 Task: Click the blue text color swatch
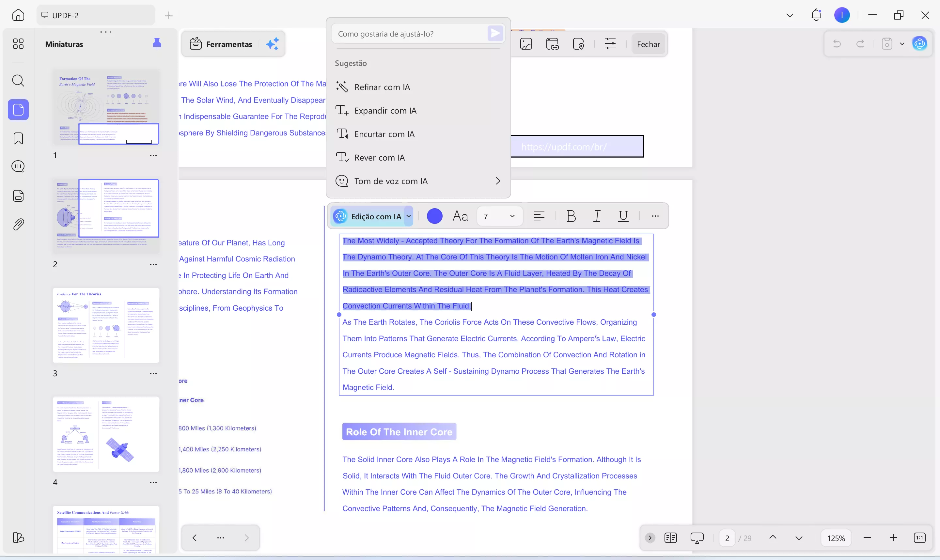point(434,216)
